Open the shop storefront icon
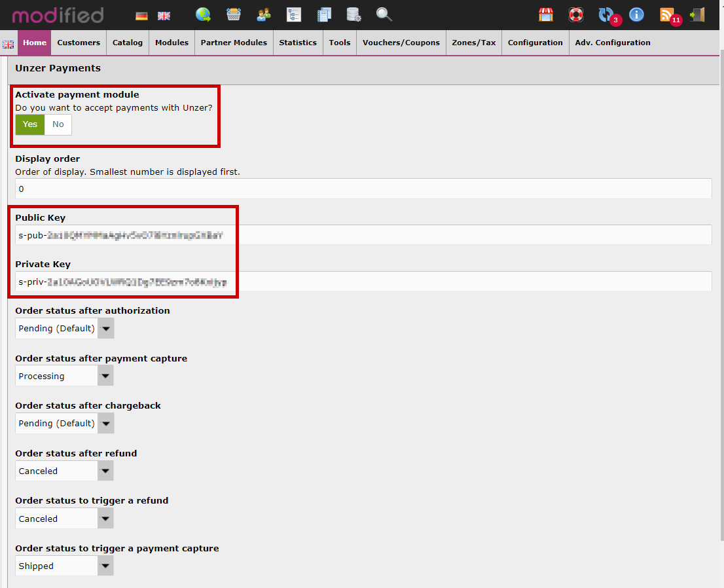This screenshot has height=588, width=724. click(x=546, y=15)
